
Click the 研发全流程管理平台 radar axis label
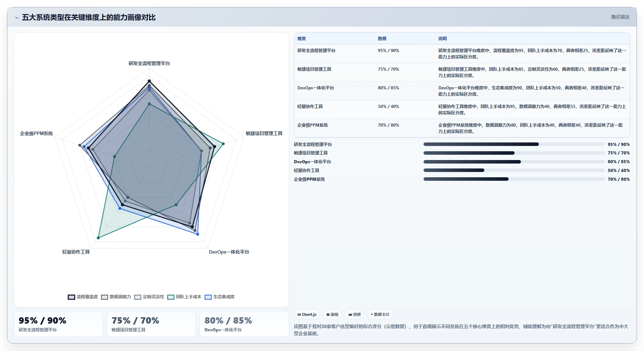coord(149,63)
